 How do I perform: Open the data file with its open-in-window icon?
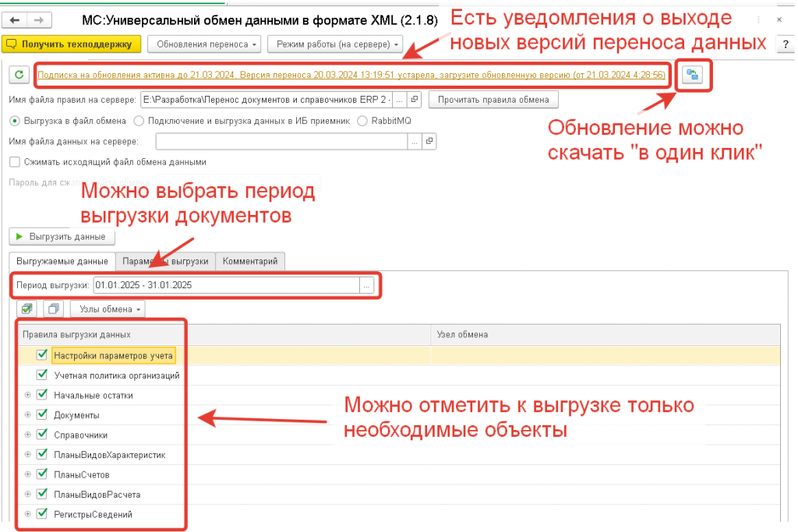click(x=429, y=142)
